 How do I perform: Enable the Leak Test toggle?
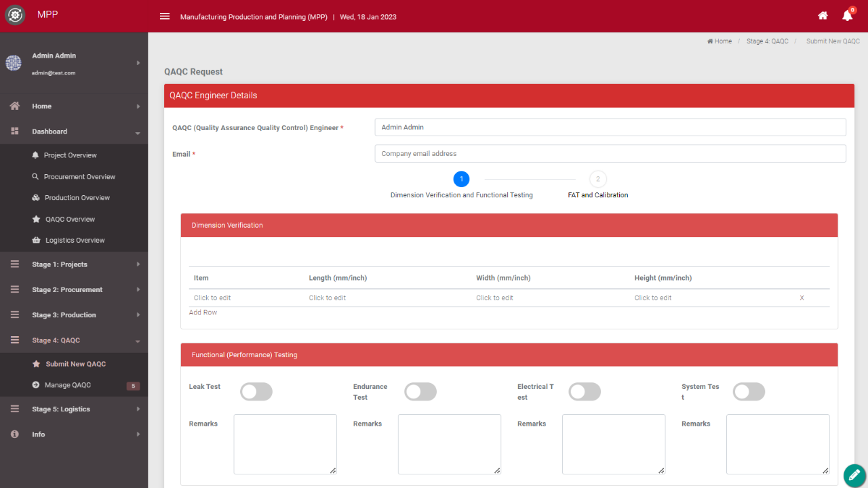[256, 392]
